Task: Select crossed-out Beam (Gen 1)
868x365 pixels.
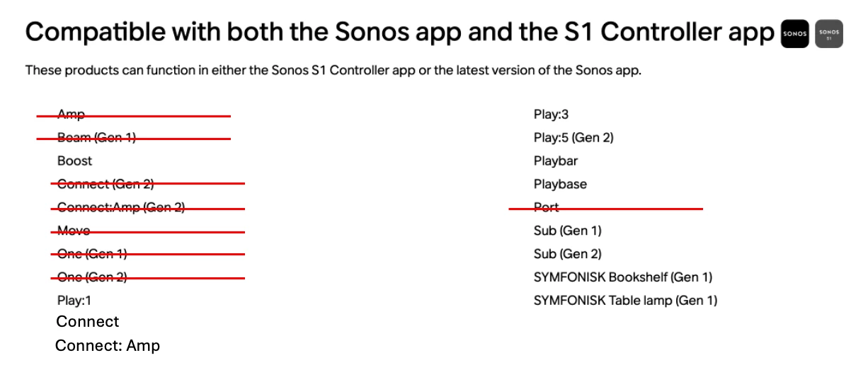Action: (96, 137)
